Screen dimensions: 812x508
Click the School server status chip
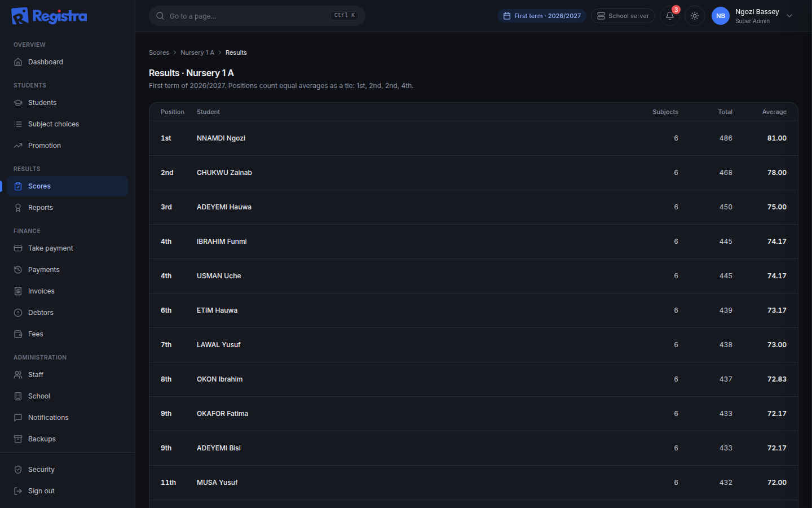point(623,16)
